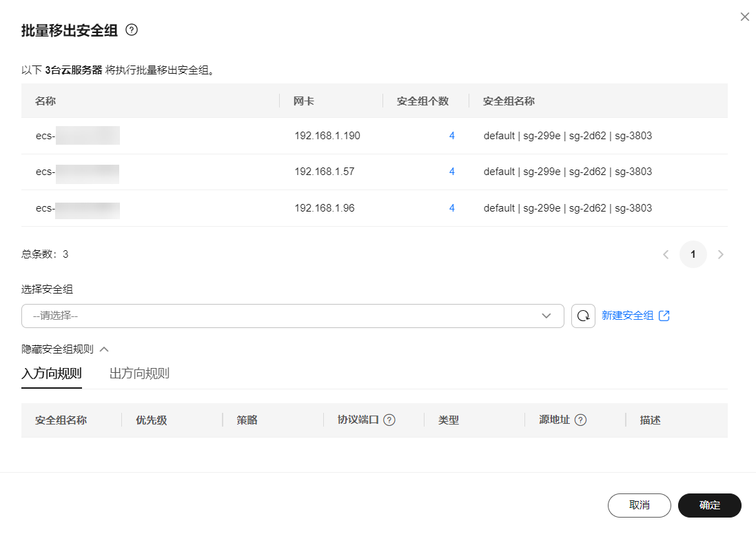This screenshot has width=756, height=541.
Task: Click the 4 link for server 192.168.1.57
Action: click(452, 172)
